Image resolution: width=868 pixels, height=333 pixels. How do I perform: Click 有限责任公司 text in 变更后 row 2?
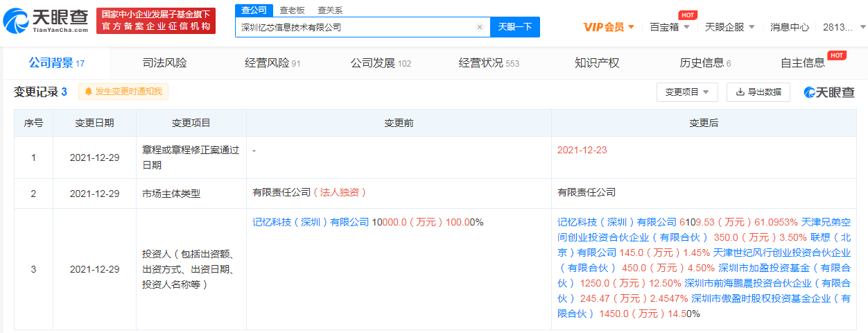coord(587,192)
